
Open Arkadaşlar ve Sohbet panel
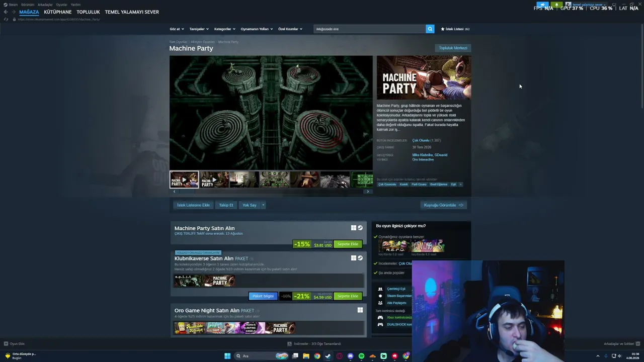622,344
